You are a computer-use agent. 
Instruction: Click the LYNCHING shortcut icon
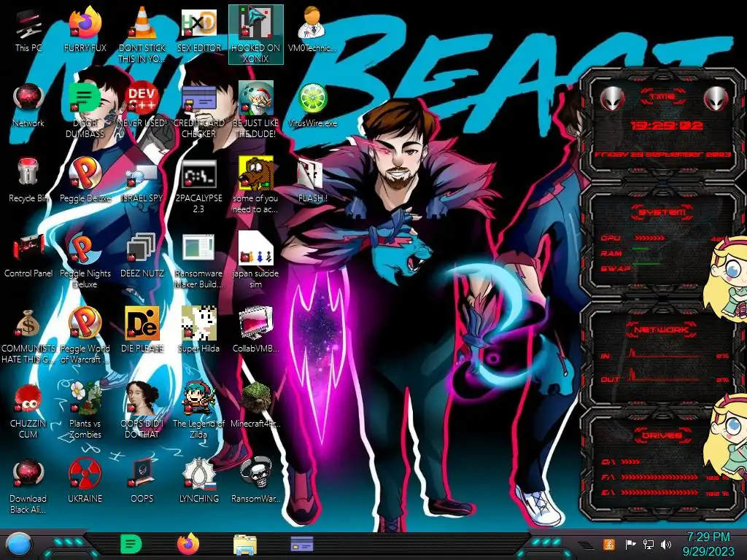point(198,481)
